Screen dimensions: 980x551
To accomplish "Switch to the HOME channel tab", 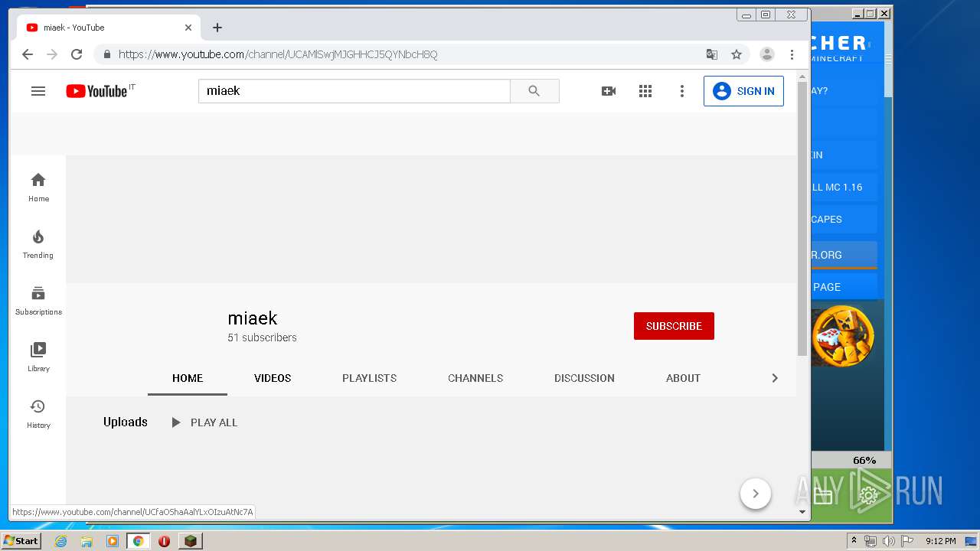I will point(188,378).
